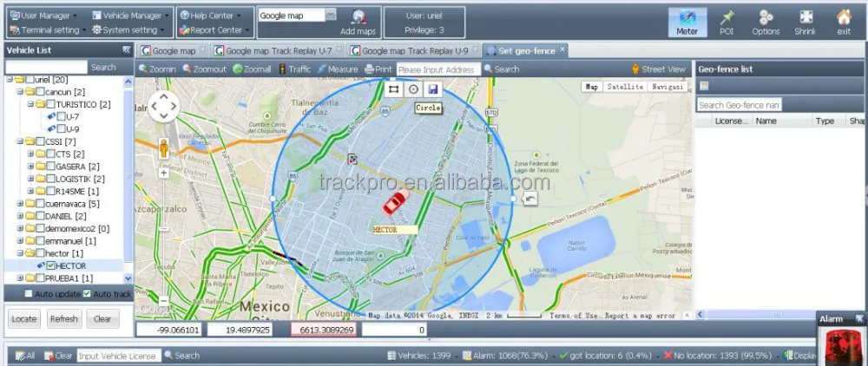Click the map pan control
Viewport: 868px width, 366px height.
pos(164,106)
